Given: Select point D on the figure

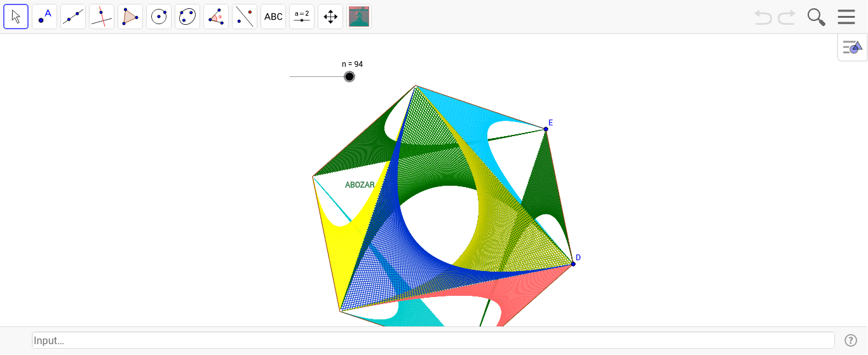Looking at the screenshot, I should click(x=573, y=263).
